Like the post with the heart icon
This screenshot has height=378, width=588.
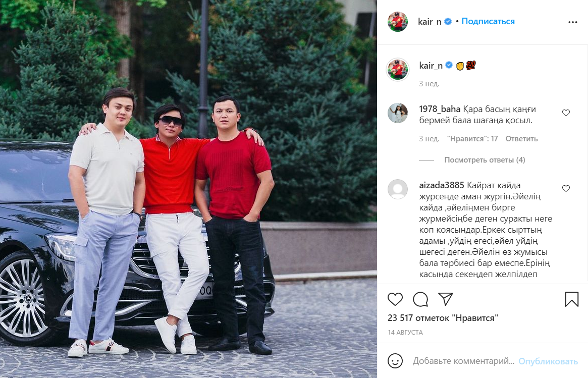[395, 299]
